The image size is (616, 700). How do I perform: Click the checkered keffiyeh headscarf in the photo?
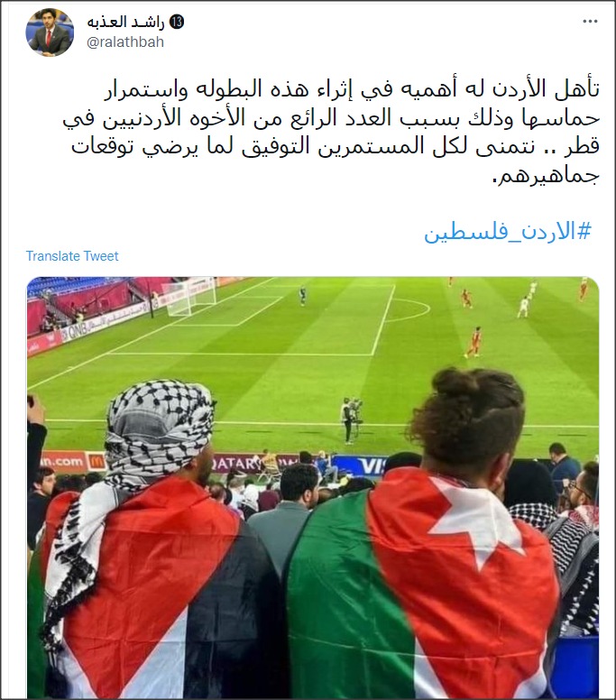159,431
